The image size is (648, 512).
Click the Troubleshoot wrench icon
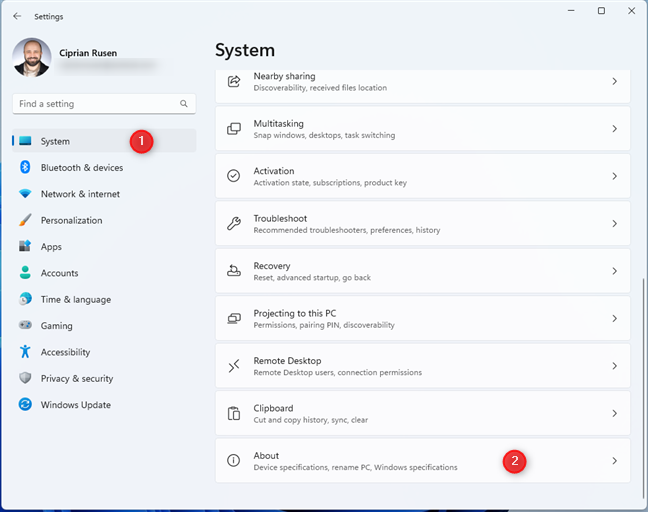point(234,224)
